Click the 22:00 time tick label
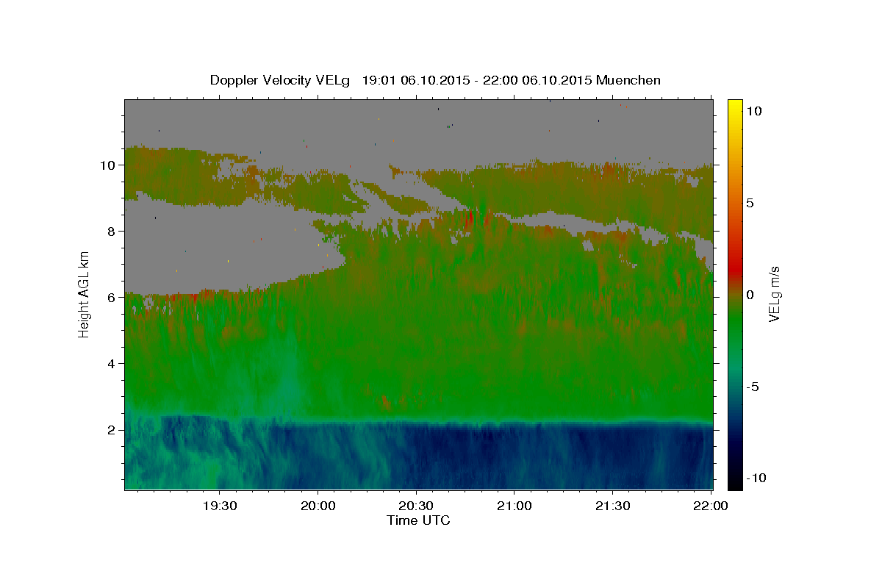 [710, 506]
